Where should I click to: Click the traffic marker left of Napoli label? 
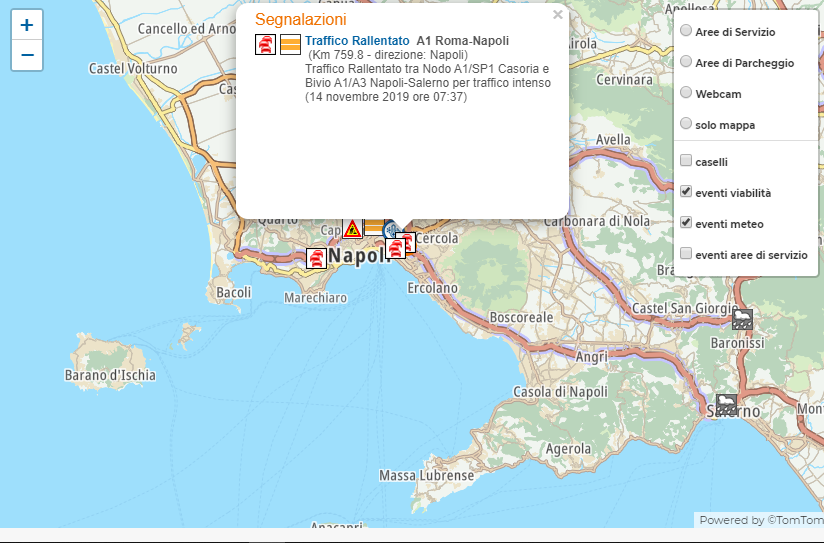316,258
